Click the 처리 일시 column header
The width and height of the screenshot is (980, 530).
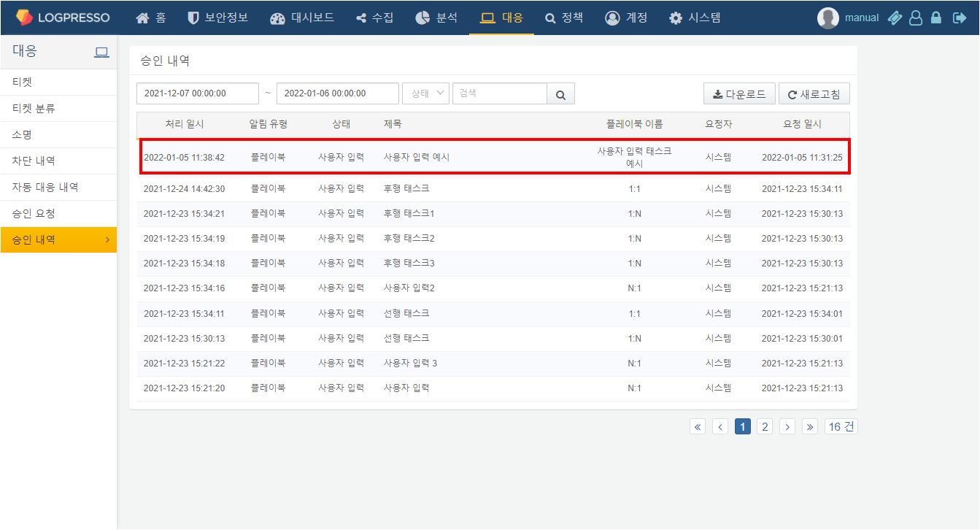185,124
